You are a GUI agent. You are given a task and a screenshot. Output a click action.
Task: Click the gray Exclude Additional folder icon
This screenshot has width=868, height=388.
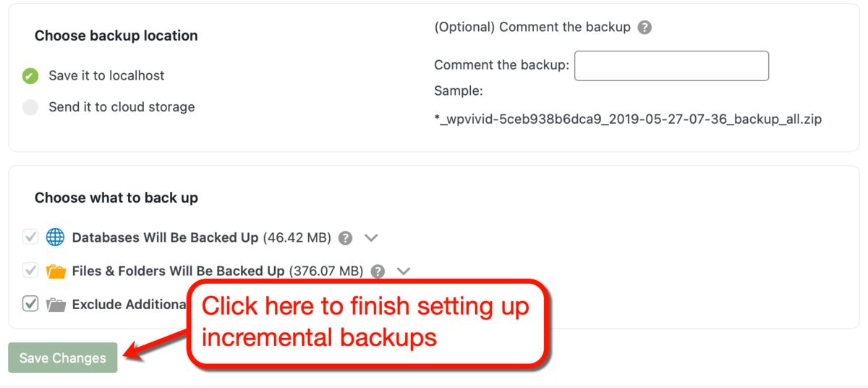pyautogui.click(x=56, y=304)
